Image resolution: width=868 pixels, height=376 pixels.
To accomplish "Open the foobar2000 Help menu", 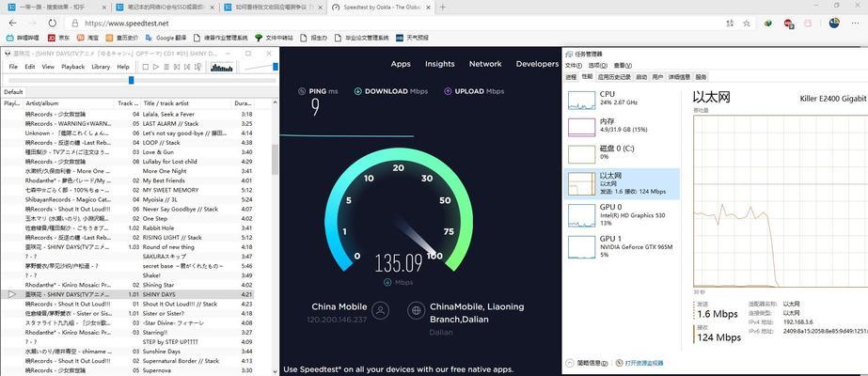I will click(x=123, y=67).
